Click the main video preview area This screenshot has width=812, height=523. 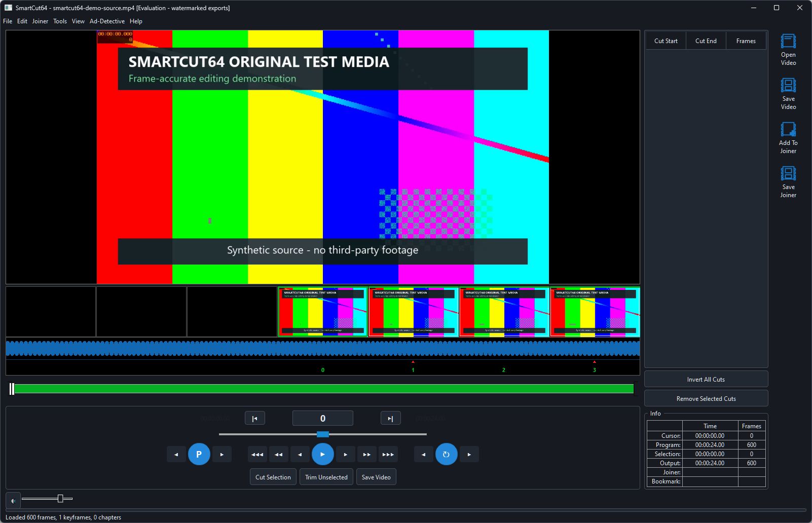323,157
